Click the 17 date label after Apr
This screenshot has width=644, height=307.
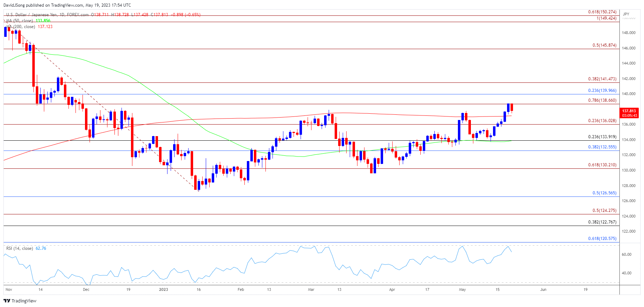pos(427,289)
